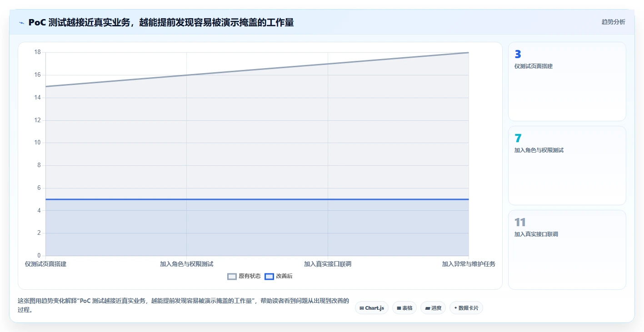
Task: Open the card showing 7 加入角色与权限测试
Action: 567,166
